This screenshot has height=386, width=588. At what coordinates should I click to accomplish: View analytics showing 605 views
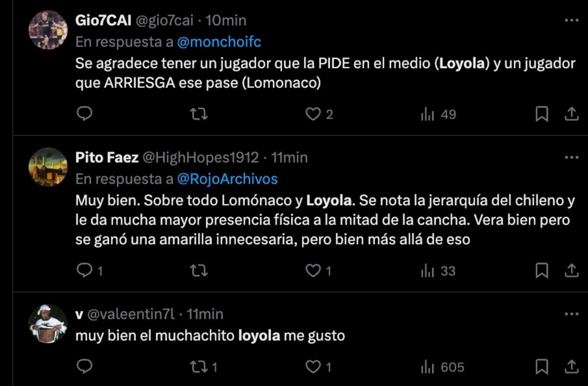[x=442, y=367]
